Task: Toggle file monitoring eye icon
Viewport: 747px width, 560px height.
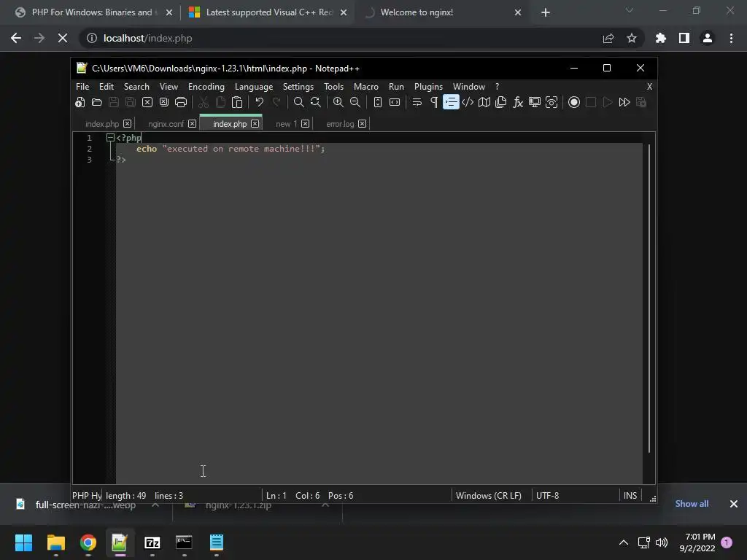Action: pos(551,102)
